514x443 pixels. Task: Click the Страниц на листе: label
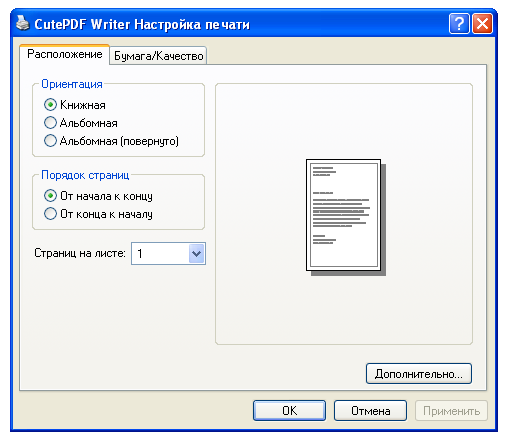(x=80, y=253)
